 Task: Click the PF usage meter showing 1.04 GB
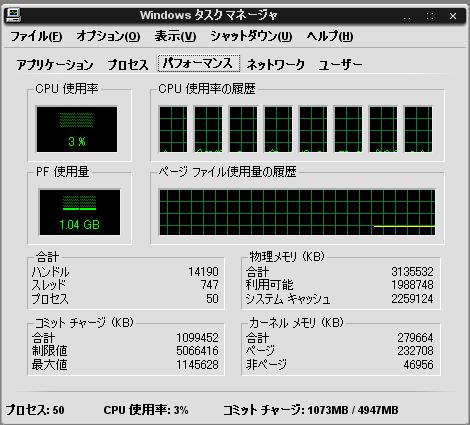(80, 212)
